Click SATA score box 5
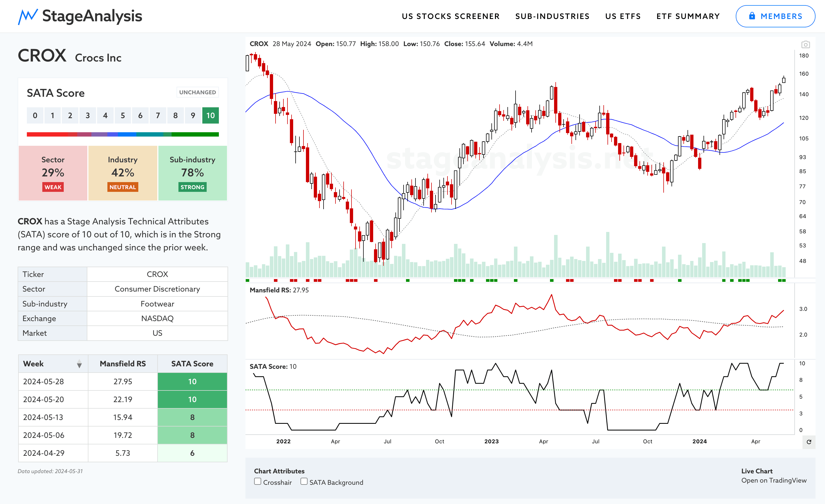825x504 pixels. click(x=123, y=115)
